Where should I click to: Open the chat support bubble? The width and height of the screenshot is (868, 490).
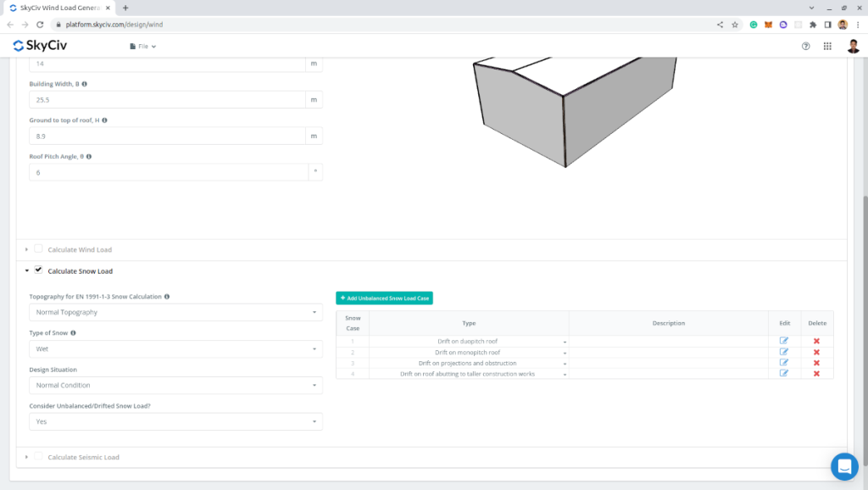click(844, 466)
